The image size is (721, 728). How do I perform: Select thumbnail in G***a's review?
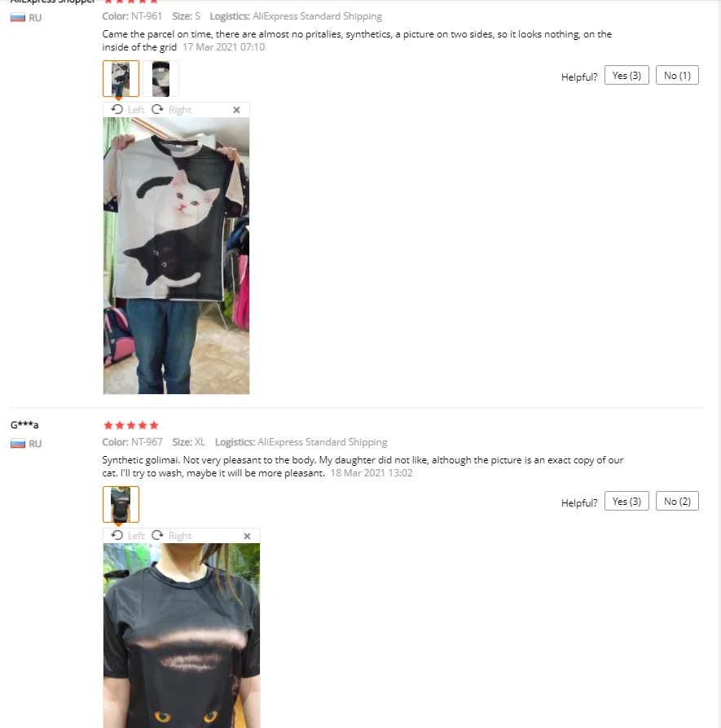pos(121,504)
